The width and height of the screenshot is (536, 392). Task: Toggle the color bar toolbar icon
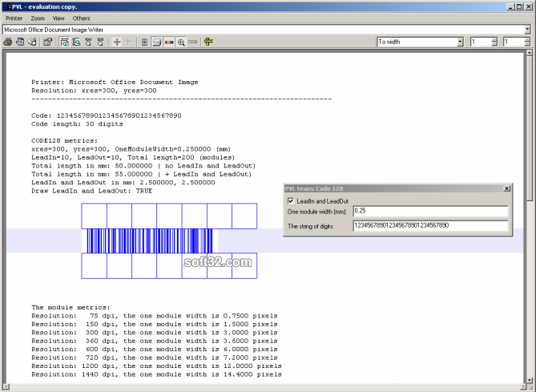point(169,42)
